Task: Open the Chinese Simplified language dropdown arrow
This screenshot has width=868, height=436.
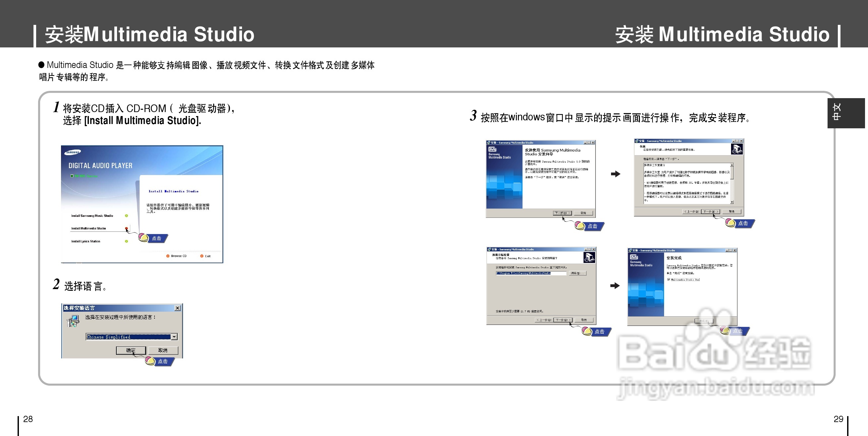Action: click(174, 337)
